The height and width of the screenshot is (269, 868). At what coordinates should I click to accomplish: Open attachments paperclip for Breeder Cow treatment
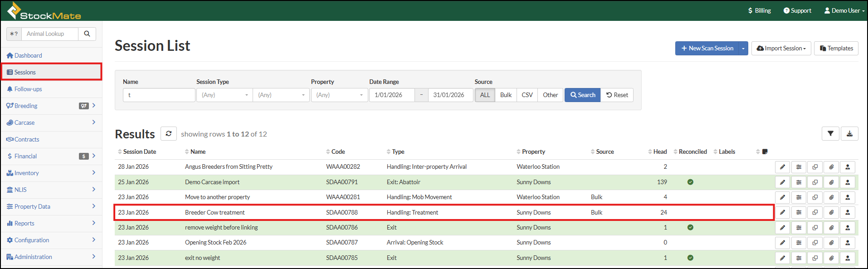[831, 212]
